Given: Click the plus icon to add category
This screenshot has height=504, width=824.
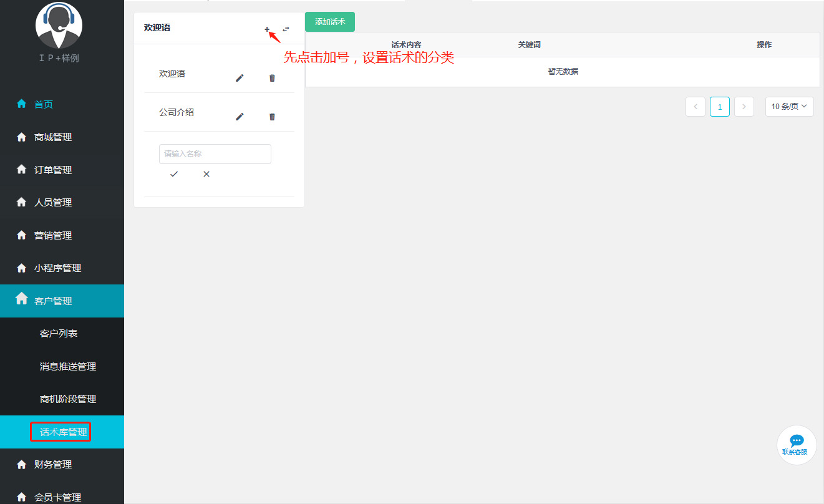Looking at the screenshot, I should point(267,29).
